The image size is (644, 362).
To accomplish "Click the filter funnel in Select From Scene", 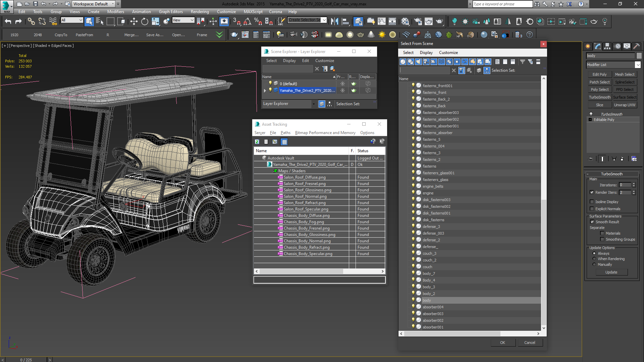I will 522,62.
